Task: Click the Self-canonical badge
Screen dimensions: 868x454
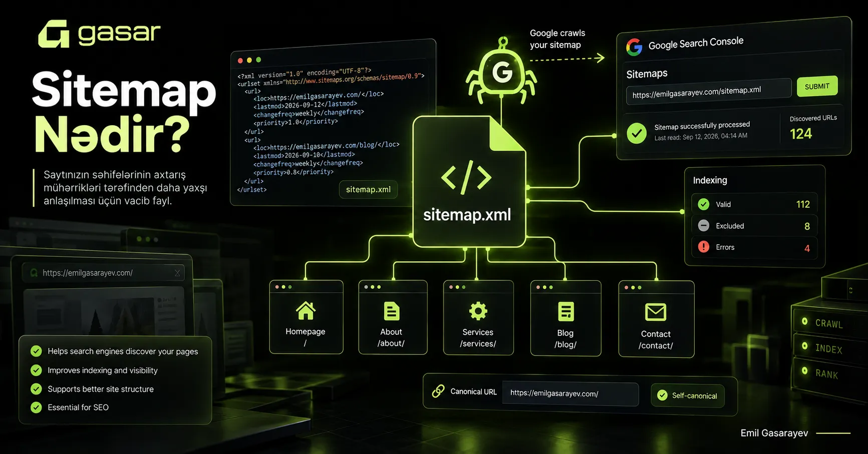Action: pyautogui.click(x=688, y=395)
